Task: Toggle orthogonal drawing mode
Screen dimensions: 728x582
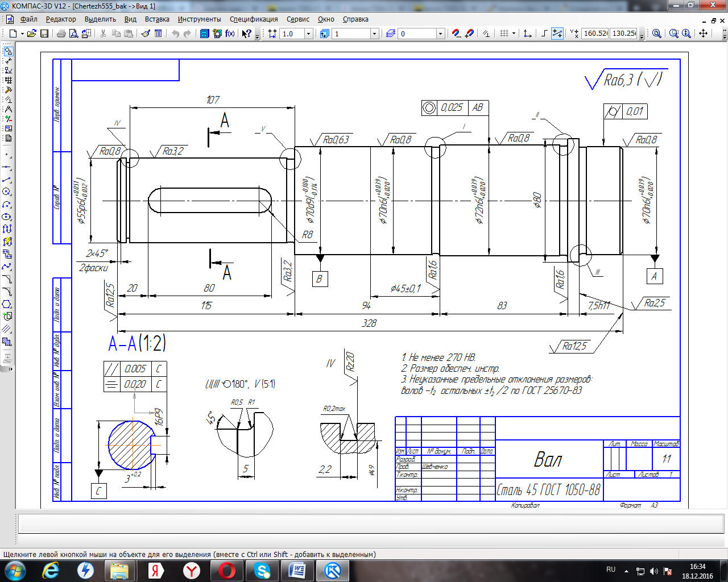Action: (544, 34)
